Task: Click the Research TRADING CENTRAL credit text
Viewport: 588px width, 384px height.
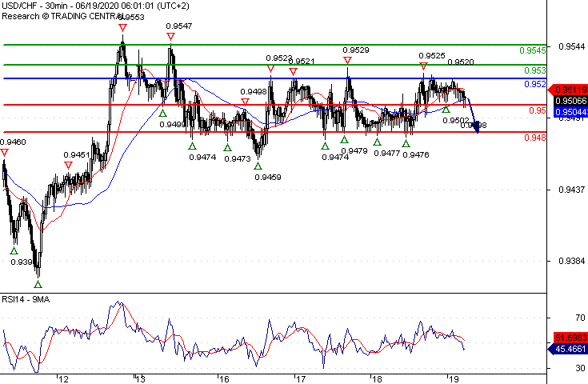Action: point(62,16)
